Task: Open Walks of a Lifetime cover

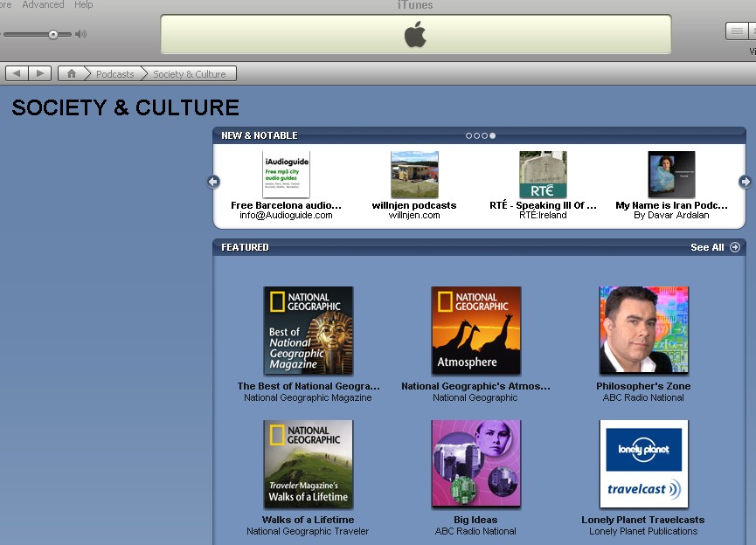Action: [309, 464]
